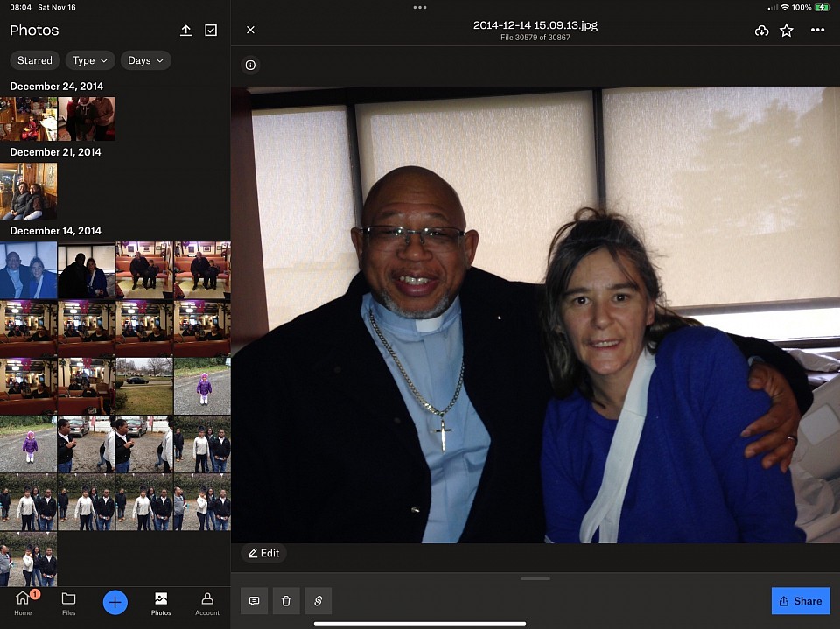The width and height of the screenshot is (840, 629).
Task: Open comments with the speech bubble icon
Action: tap(254, 601)
